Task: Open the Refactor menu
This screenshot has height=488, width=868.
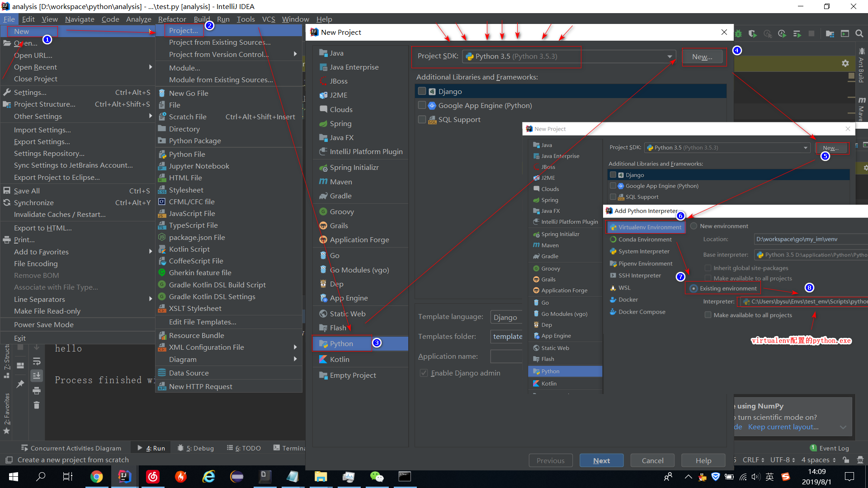Action: tap(172, 19)
